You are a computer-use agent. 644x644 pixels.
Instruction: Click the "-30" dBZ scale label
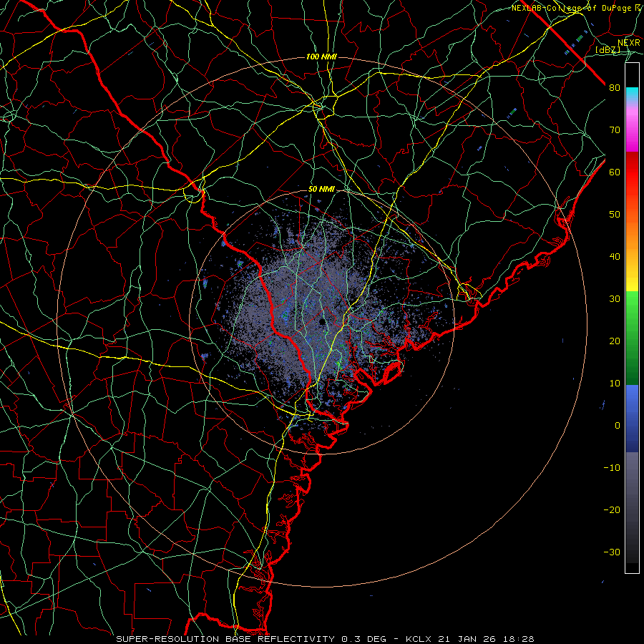tap(612, 552)
